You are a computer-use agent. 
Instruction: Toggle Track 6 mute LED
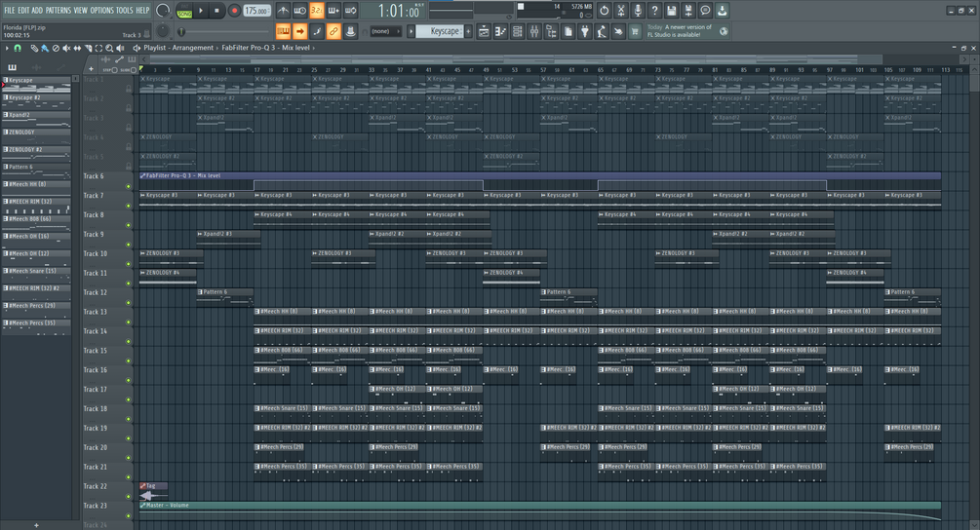129,186
